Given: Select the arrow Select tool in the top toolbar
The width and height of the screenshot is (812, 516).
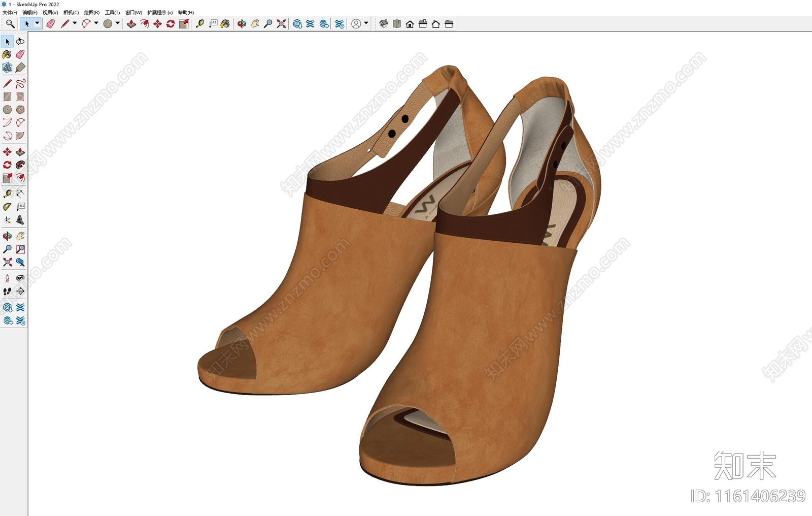Looking at the screenshot, I should point(27,24).
